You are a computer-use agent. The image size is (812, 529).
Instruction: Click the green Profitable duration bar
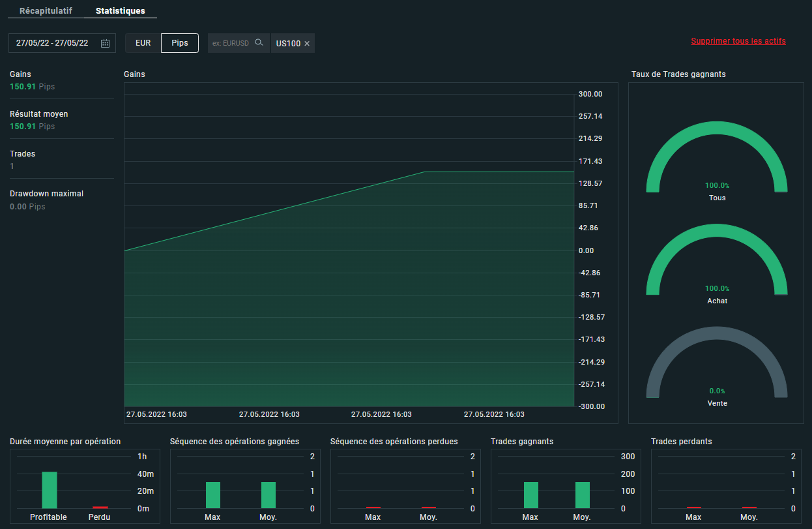(50, 490)
